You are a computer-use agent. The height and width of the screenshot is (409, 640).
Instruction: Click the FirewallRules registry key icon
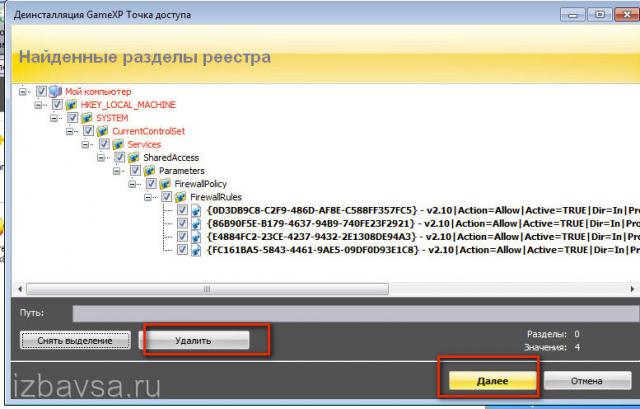(x=181, y=197)
